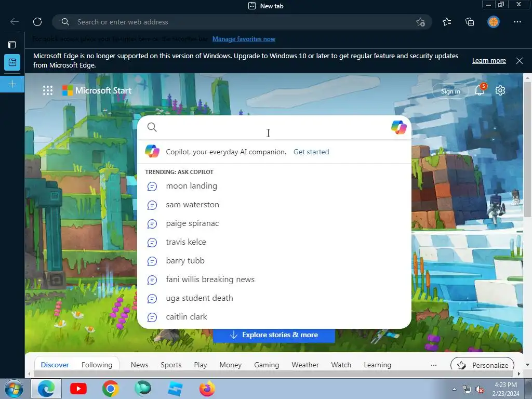Click Explore stories & more button
This screenshot has height=399, width=532.
pos(274,335)
